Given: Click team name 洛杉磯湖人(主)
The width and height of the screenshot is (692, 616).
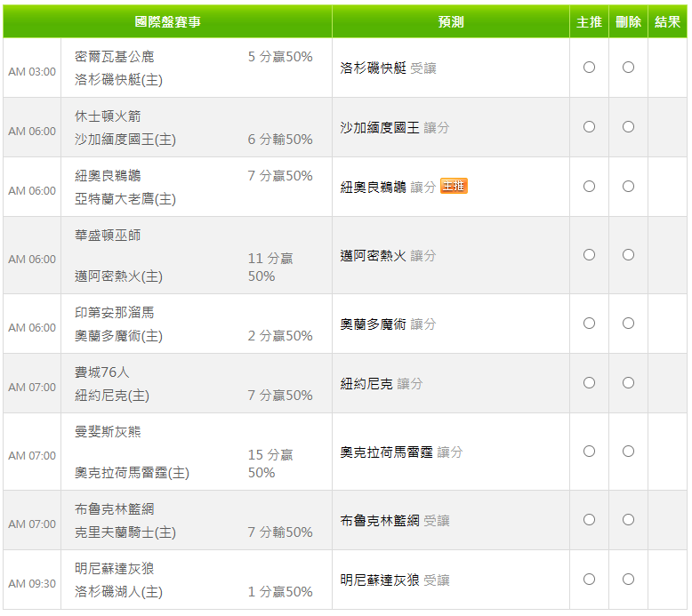Looking at the screenshot, I should [118, 592].
